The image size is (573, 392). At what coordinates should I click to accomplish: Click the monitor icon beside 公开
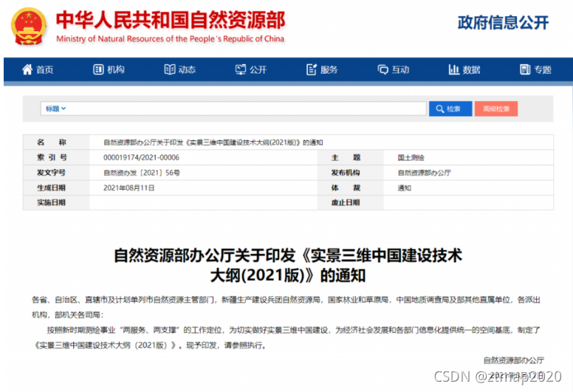point(241,69)
